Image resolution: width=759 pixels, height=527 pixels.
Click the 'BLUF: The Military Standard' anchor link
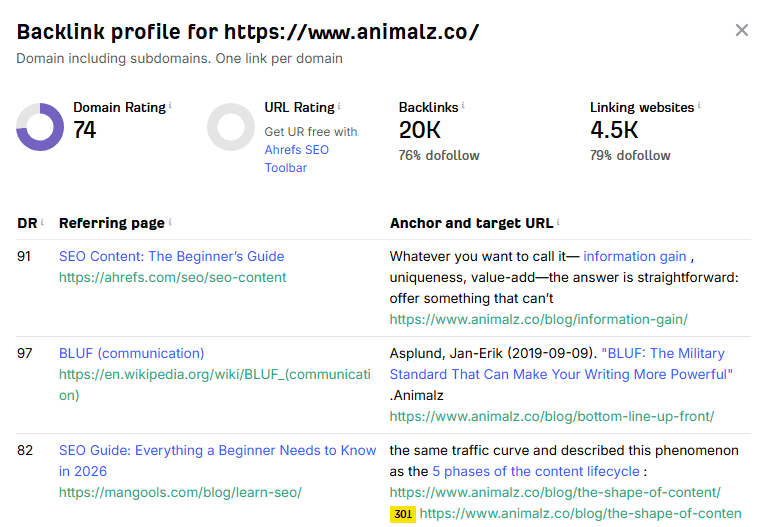(561, 364)
